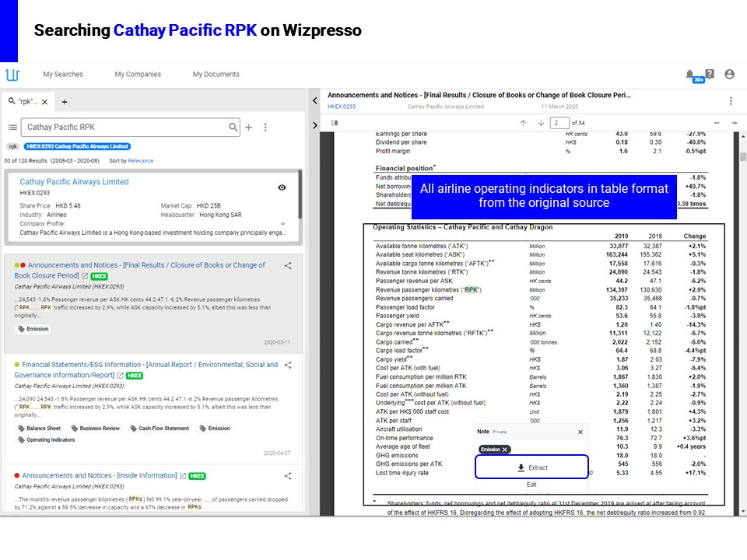747x560 pixels.
Task: Share the Final Results announcement result
Action: [x=288, y=266]
